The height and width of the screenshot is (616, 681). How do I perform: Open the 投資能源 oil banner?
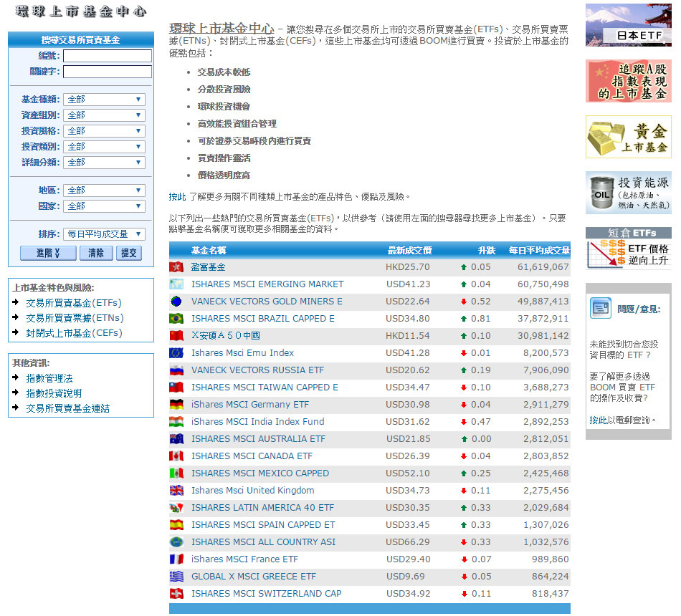pyautogui.click(x=629, y=193)
